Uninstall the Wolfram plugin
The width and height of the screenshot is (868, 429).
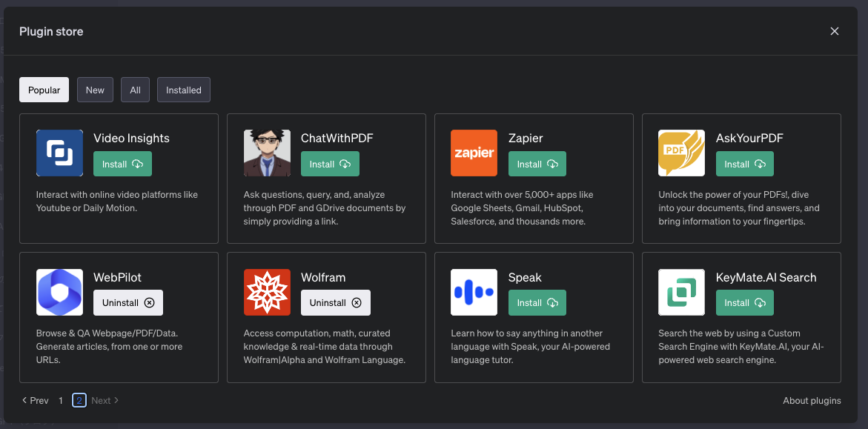336,302
